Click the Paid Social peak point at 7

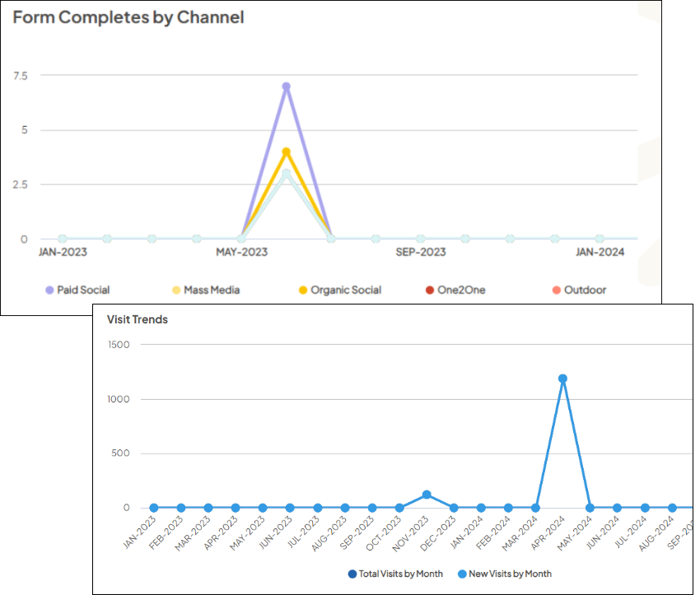287,86
